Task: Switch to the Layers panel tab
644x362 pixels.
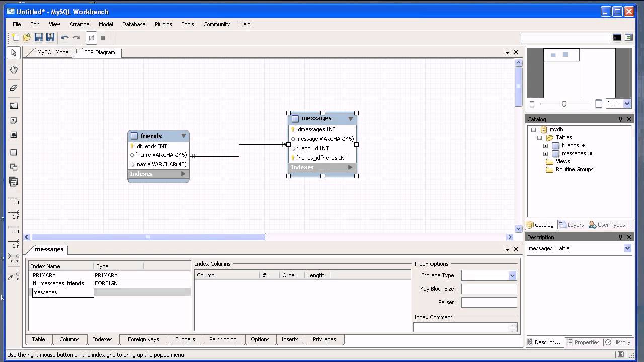Action: (572, 225)
